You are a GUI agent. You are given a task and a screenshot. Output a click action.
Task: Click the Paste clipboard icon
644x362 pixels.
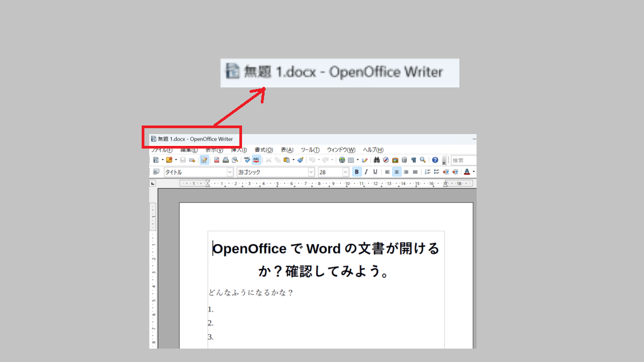pos(287,160)
